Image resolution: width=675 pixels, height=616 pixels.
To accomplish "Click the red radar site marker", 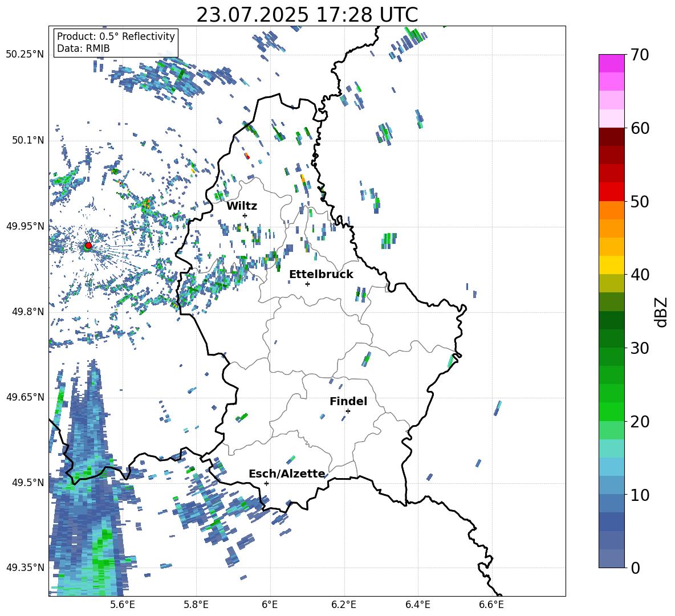I will tap(88, 245).
